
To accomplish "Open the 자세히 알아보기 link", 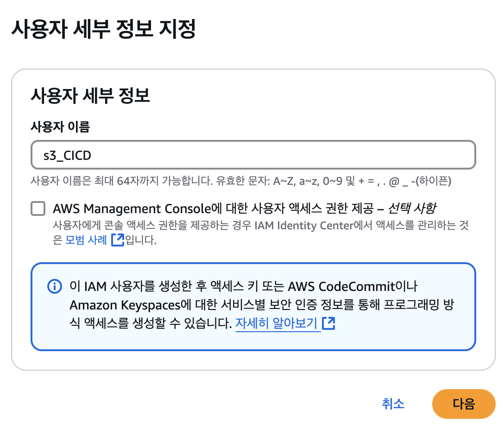I will pos(277,323).
